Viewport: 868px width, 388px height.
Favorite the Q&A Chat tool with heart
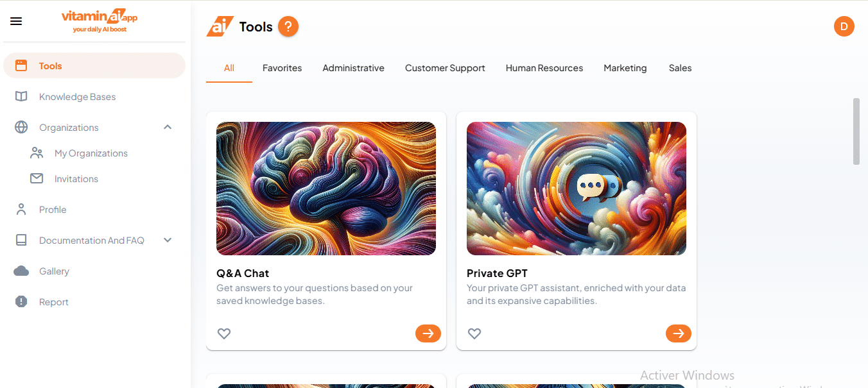[224, 333]
